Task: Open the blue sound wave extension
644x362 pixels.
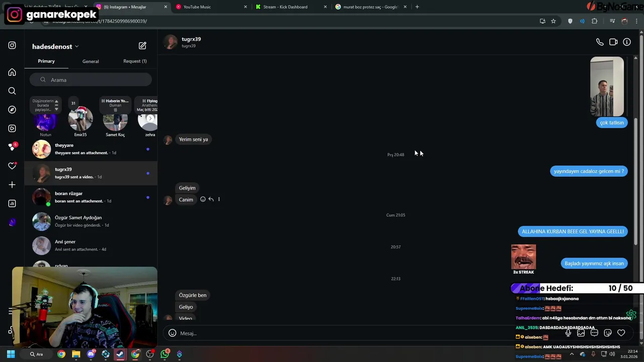Action: (582, 21)
